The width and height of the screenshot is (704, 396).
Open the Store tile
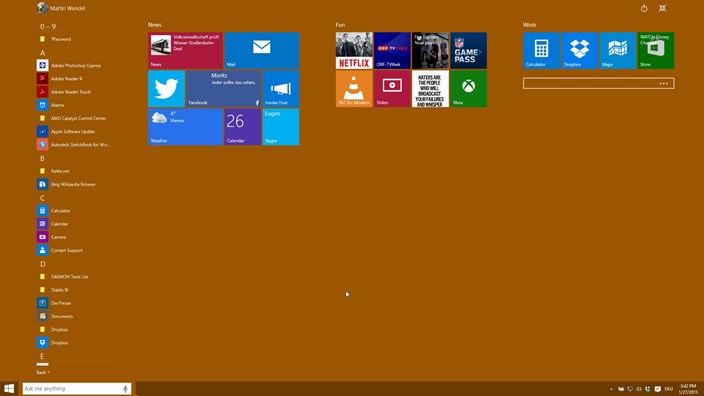(656, 50)
